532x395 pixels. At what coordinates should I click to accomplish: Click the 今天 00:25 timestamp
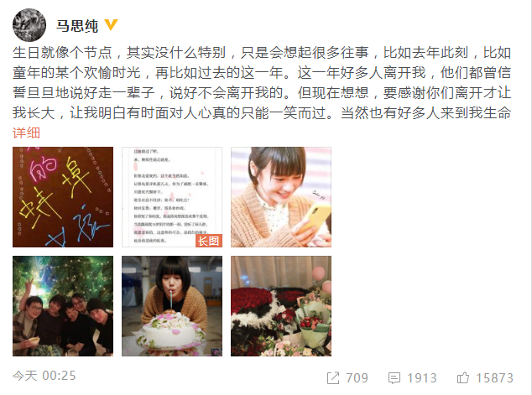[x=44, y=376]
